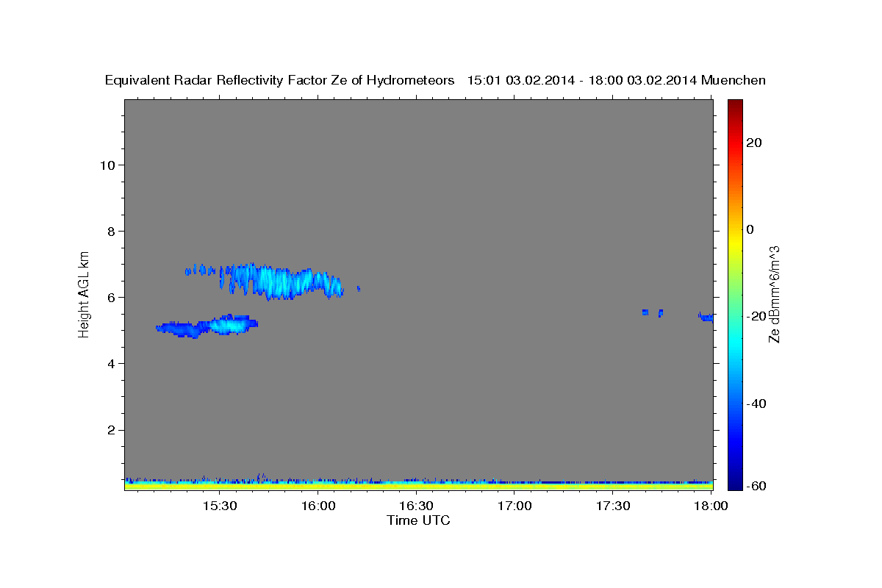
Task: Click the height tick label 4
Action: tap(112, 363)
